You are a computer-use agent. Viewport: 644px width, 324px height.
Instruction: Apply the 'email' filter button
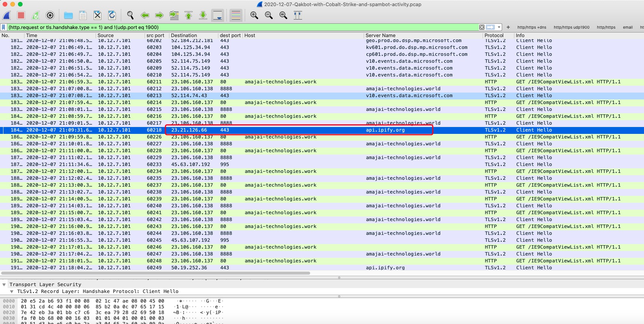(628, 27)
